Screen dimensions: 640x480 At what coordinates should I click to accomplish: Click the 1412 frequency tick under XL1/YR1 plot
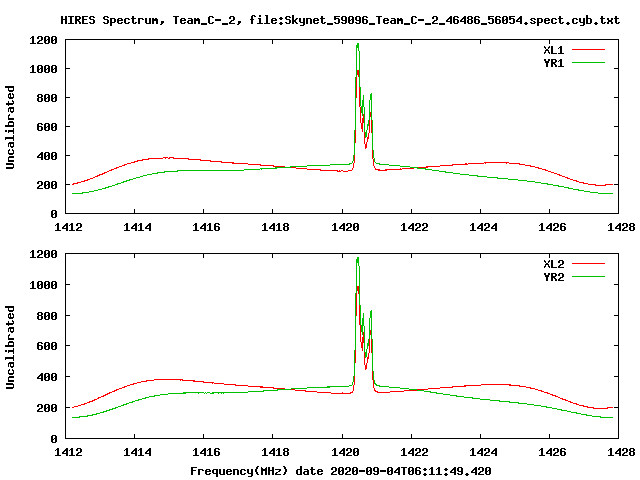[x=68, y=227]
